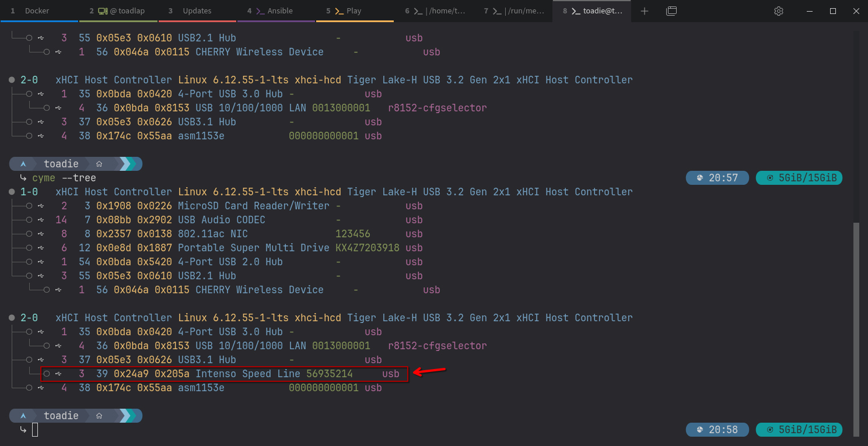Click the monitor icon on the toadlap tab

pos(103,11)
